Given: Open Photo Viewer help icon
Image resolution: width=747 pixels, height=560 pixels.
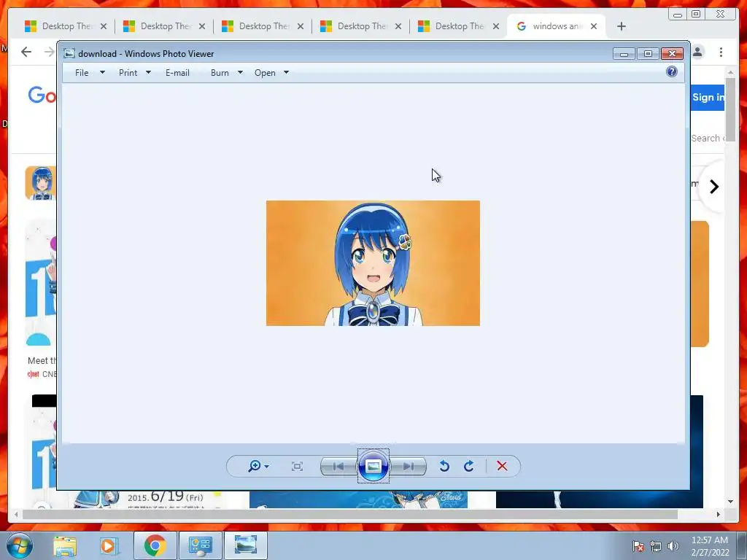Looking at the screenshot, I should pos(672,72).
